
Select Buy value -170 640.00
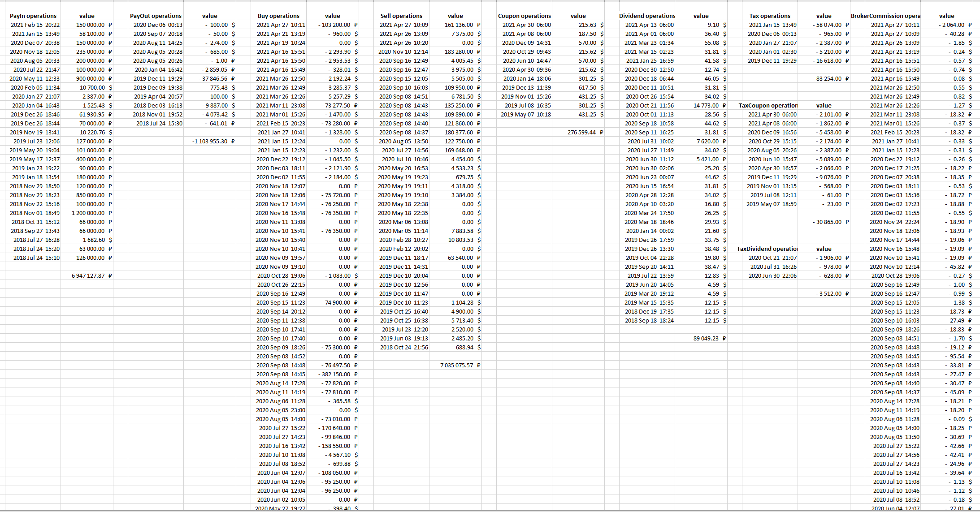(x=333, y=428)
